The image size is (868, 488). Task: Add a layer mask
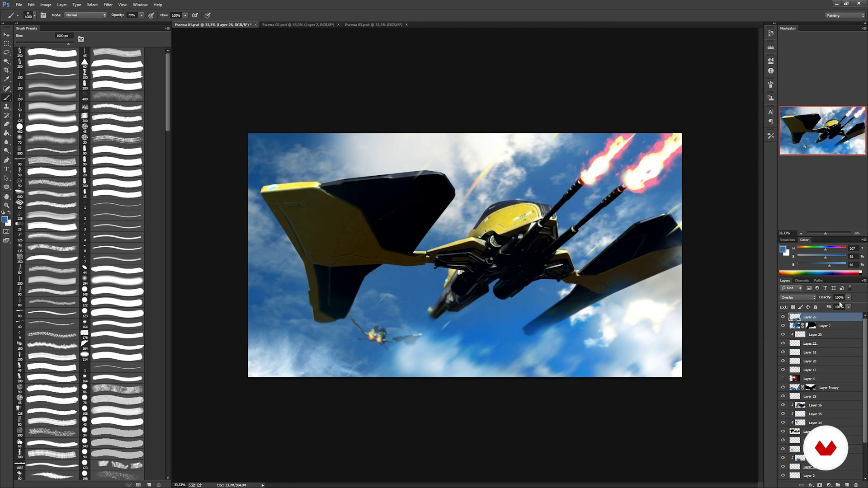coord(820,485)
